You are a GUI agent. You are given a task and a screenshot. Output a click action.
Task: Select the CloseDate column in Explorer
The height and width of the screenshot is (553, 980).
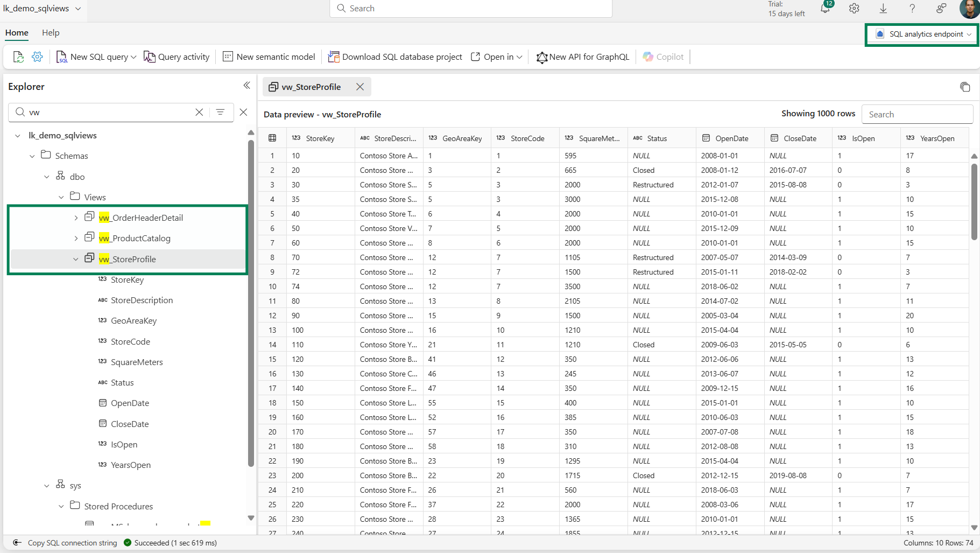[x=130, y=424]
